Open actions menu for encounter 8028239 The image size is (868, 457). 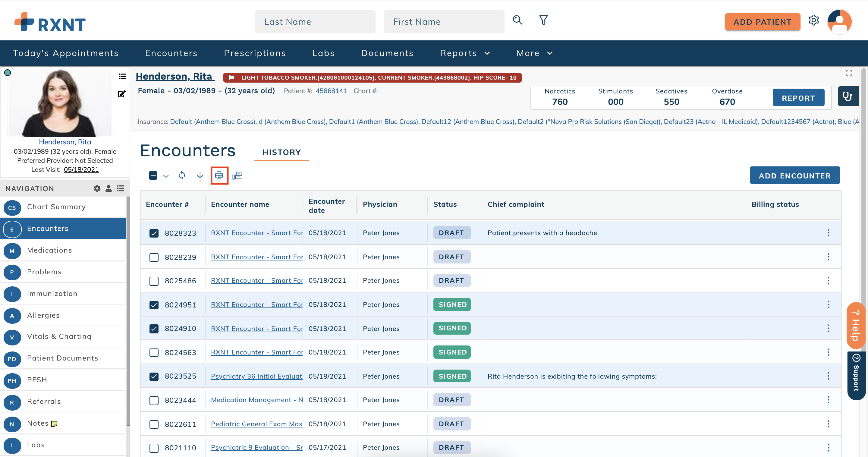click(x=828, y=257)
